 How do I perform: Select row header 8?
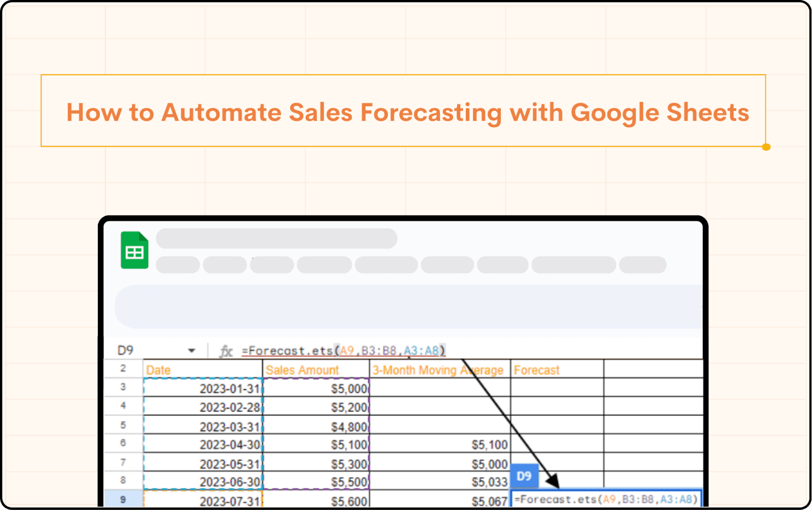123,480
